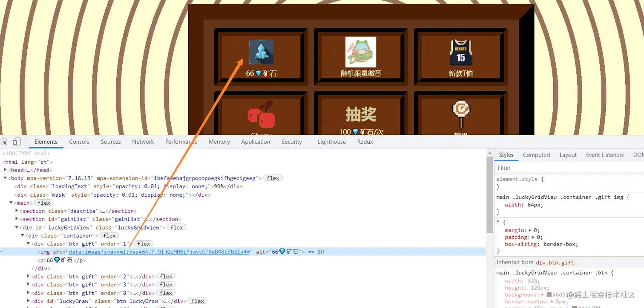
Task: Collapse div id="luckyGridView" node
Action: [x=17, y=227]
